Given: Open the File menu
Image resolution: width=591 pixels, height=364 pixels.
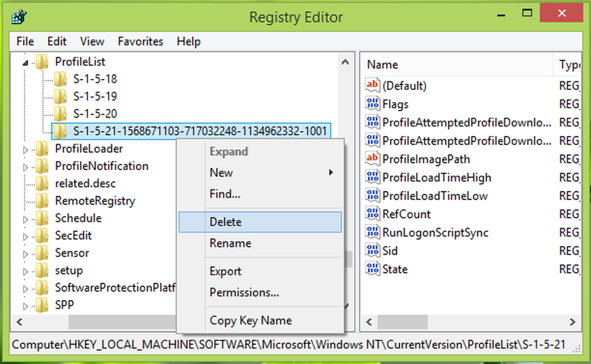Looking at the screenshot, I should pos(25,41).
